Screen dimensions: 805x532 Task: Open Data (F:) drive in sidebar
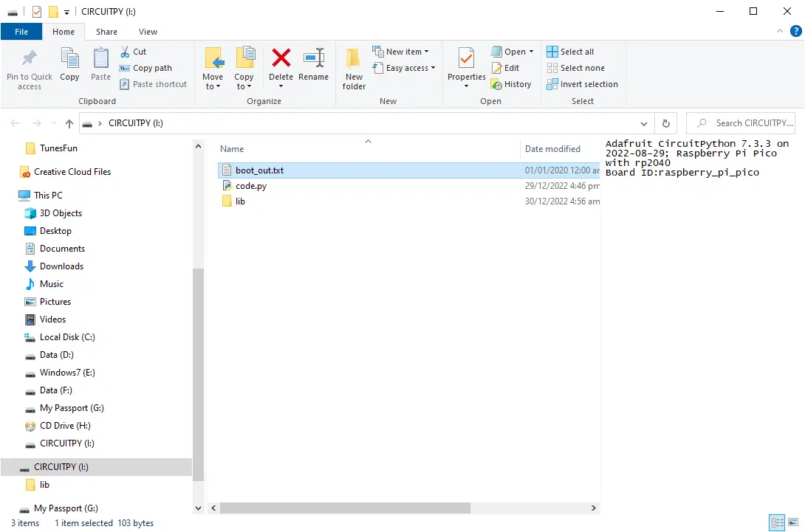coord(48,390)
